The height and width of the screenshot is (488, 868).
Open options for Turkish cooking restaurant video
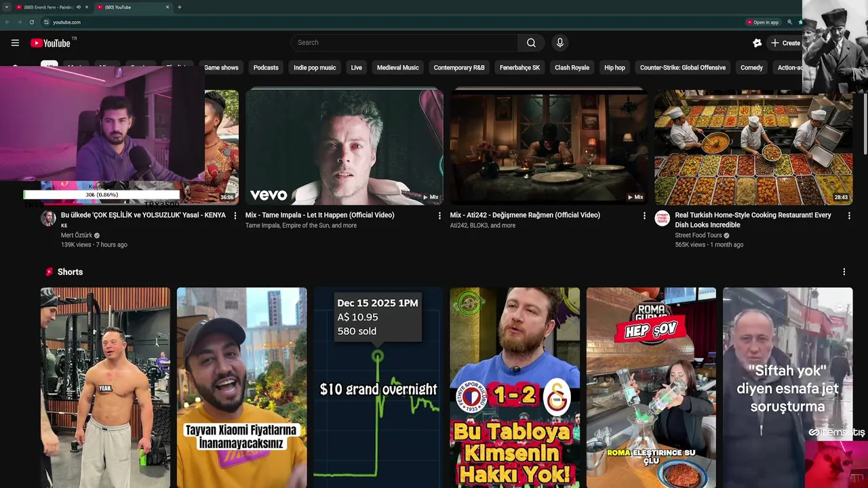849,216
